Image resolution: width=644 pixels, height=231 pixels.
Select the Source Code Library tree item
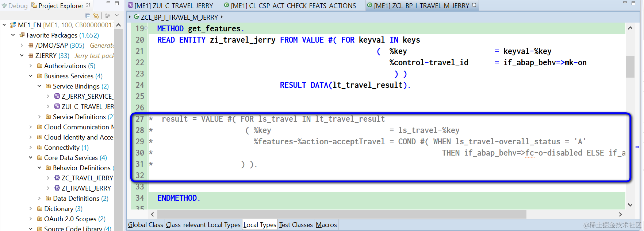click(77, 228)
